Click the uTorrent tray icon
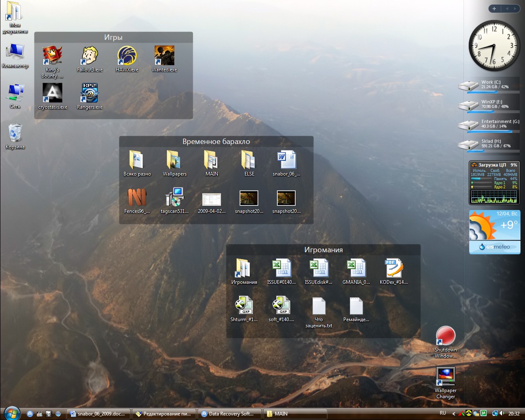The width and height of the screenshot is (525, 420). [484, 413]
